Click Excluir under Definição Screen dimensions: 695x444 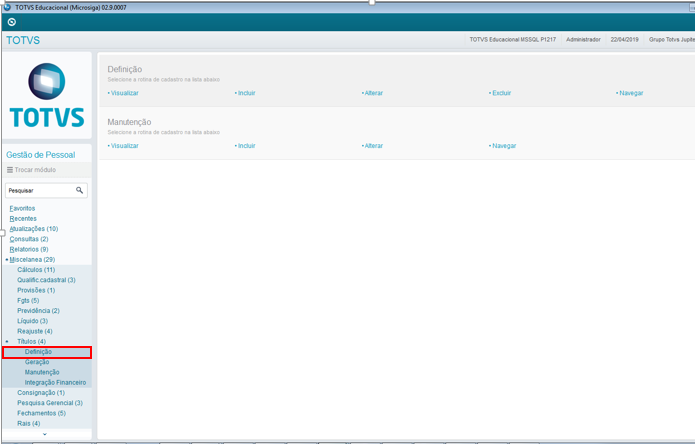coord(501,93)
